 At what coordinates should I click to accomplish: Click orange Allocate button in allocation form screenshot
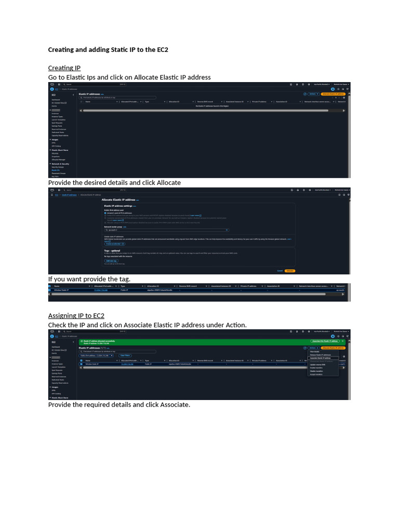[x=290, y=271]
